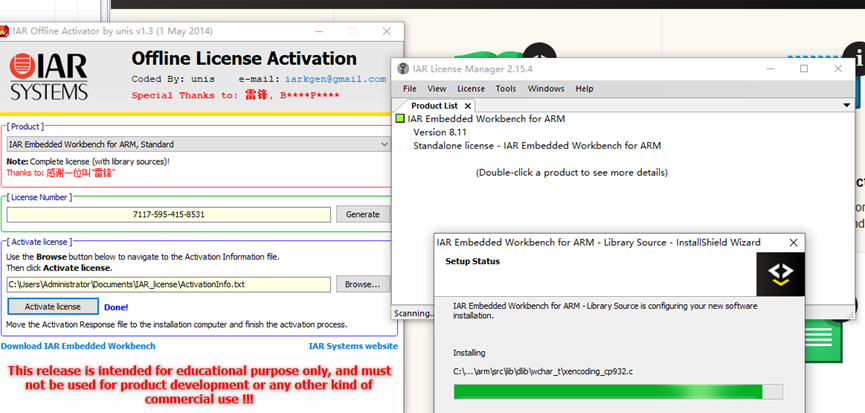This screenshot has height=413, width=865.
Task: Open the Download IAR Embedded Workbench link
Action: pyautogui.click(x=78, y=346)
